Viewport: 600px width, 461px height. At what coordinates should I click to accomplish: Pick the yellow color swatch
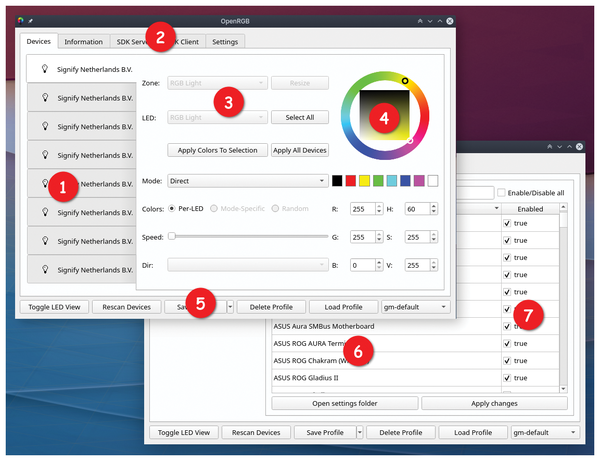[364, 181]
